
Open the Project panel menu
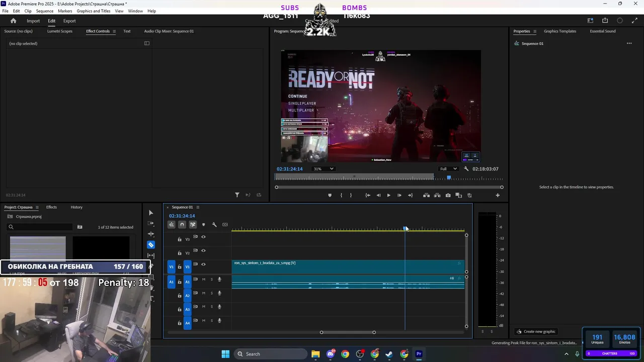point(37,207)
